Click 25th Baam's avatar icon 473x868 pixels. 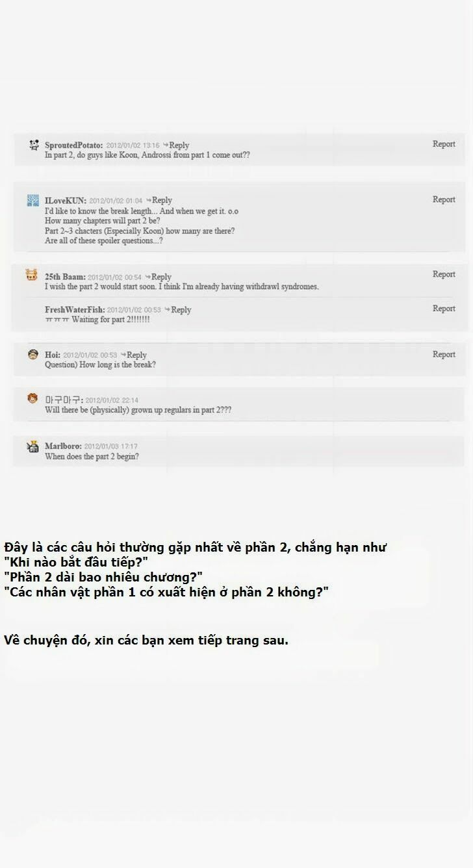click(x=32, y=275)
